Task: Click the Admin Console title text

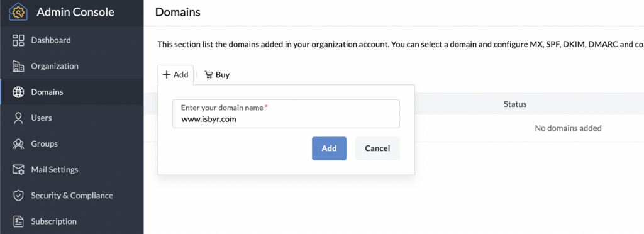Action: click(x=75, y=13)
